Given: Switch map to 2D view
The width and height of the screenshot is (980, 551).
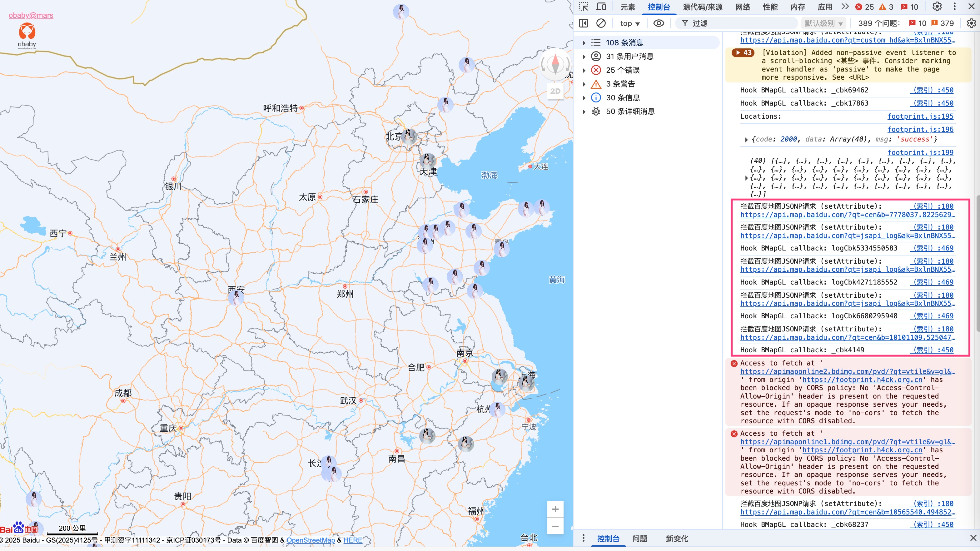Looking at the screenshot, I should pyautogui.click(x=555, y=91).
